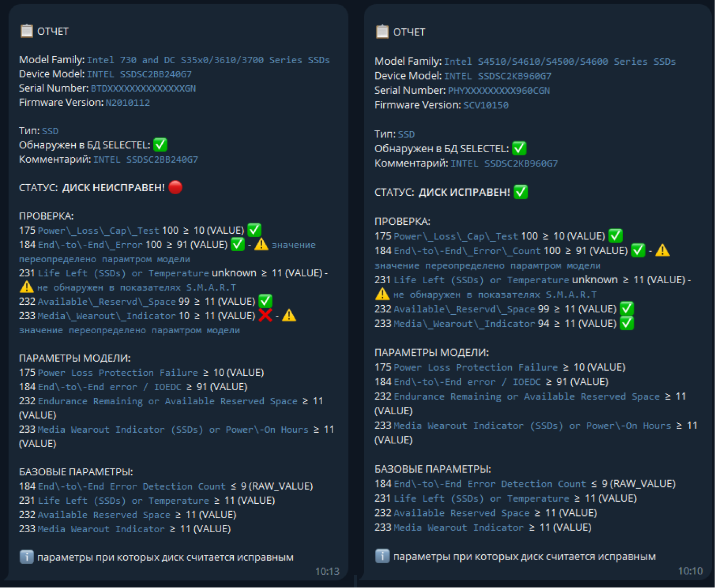The width and height of the screenshot is (715, 588).
Task: Click the checkmark on 184 End-to-End_Error row, 10:13 report
Action: [x=238, y=244]
